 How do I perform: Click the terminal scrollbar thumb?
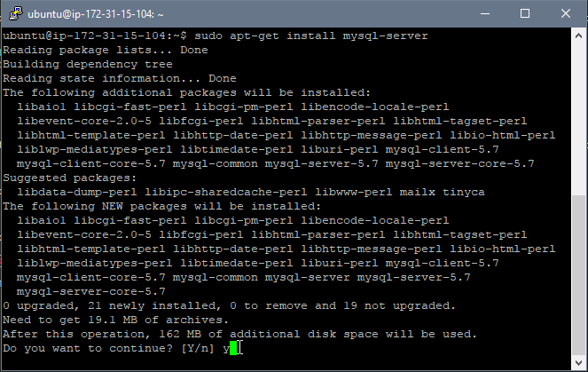(x=578, y=275)
